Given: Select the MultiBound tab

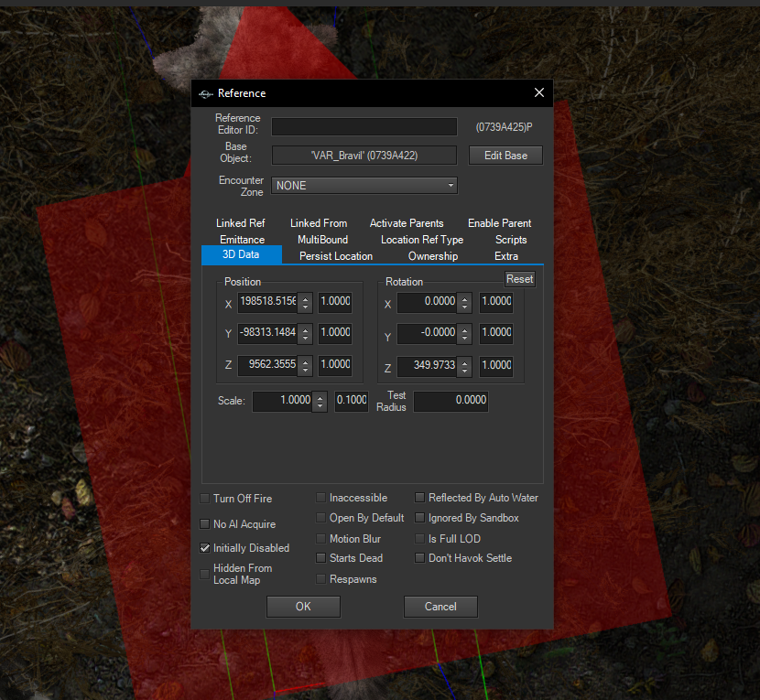Looking at the screenshot, I should (322, 240).
